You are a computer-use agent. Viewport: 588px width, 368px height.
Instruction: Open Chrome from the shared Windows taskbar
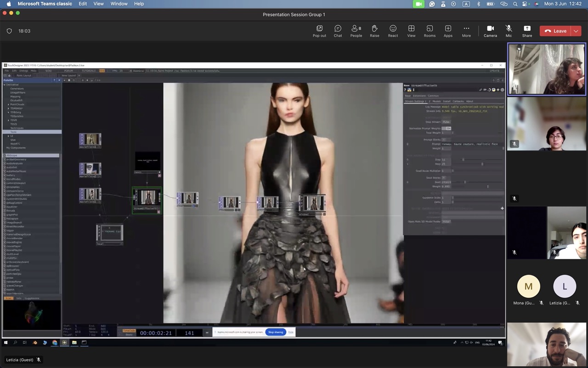[55, 343]
